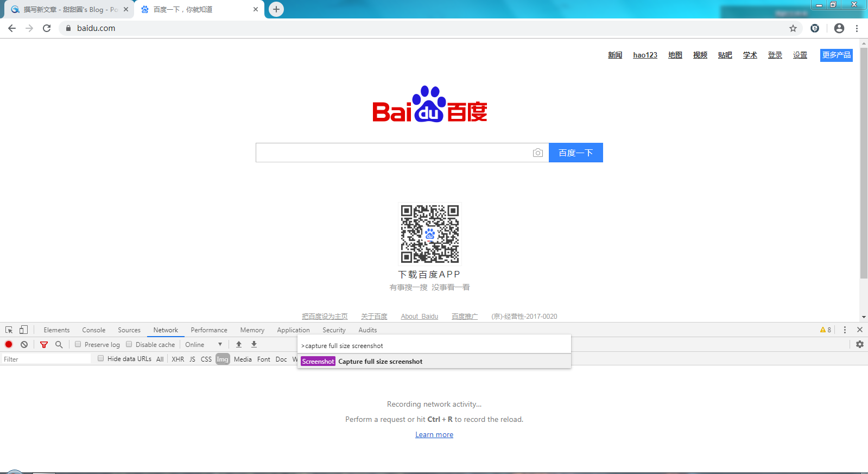868x474 pixels.
Task: Import a HAR file with the upload arrow
Action: pos(239,344)
